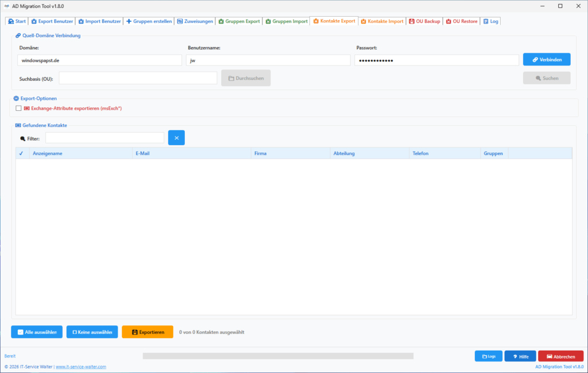Click into the Domäne input field
588x373 pixels.
(99, 60)
